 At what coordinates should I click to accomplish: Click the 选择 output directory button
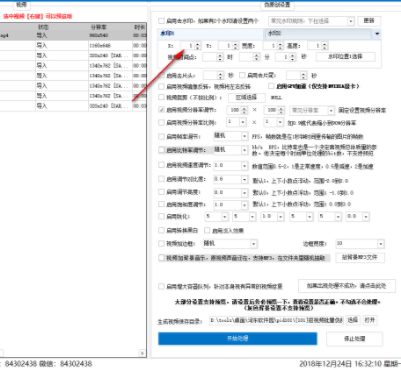click(353, 320)
